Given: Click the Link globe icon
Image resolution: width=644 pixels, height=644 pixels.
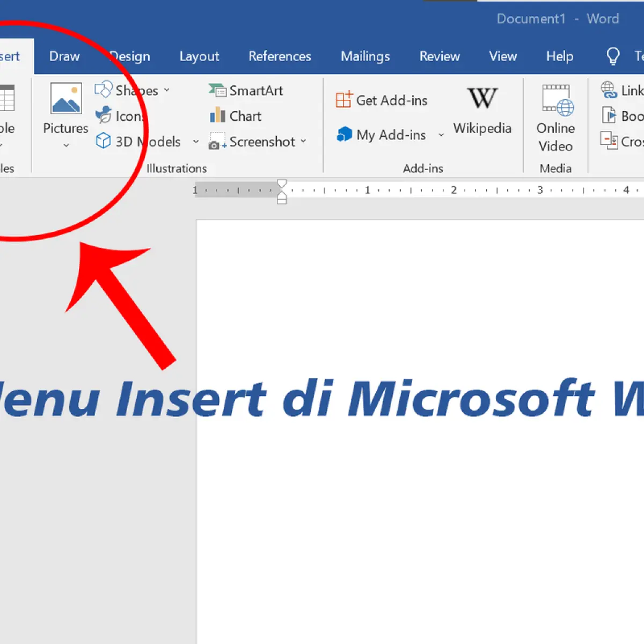Looking at the screenshot, I should coord(609,90).
